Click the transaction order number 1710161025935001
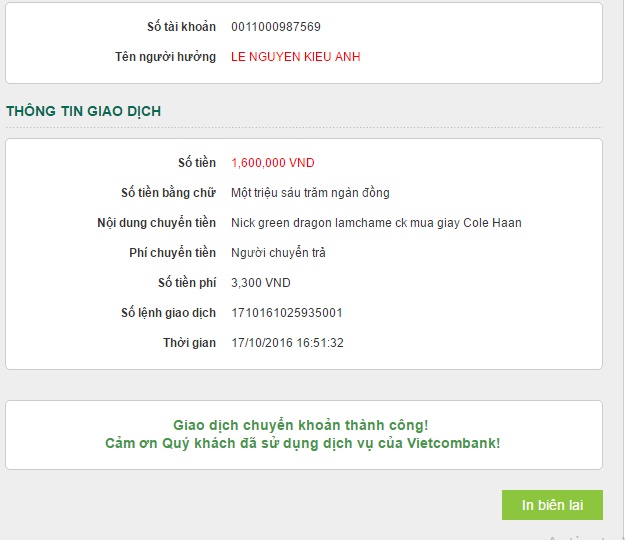 coord(287,313)
